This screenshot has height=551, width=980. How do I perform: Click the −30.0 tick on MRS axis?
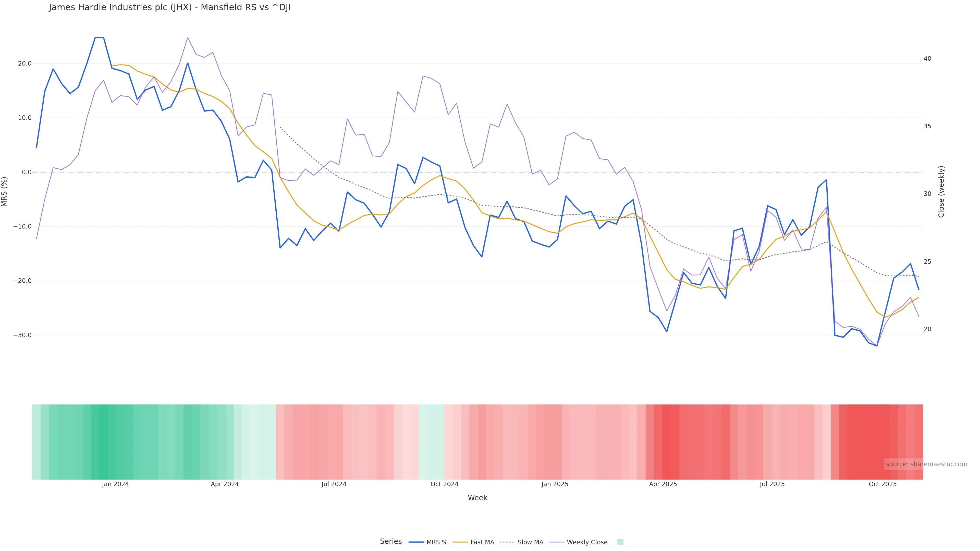pos(22,335)
